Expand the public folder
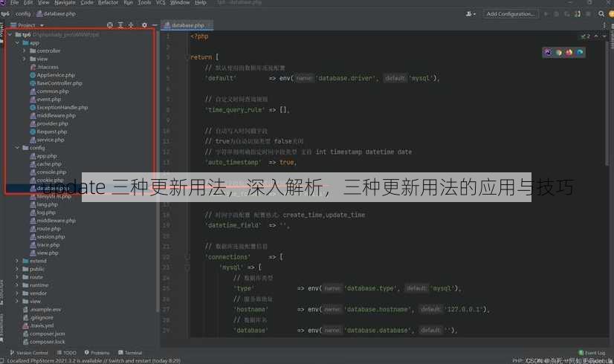 [17, 269]
